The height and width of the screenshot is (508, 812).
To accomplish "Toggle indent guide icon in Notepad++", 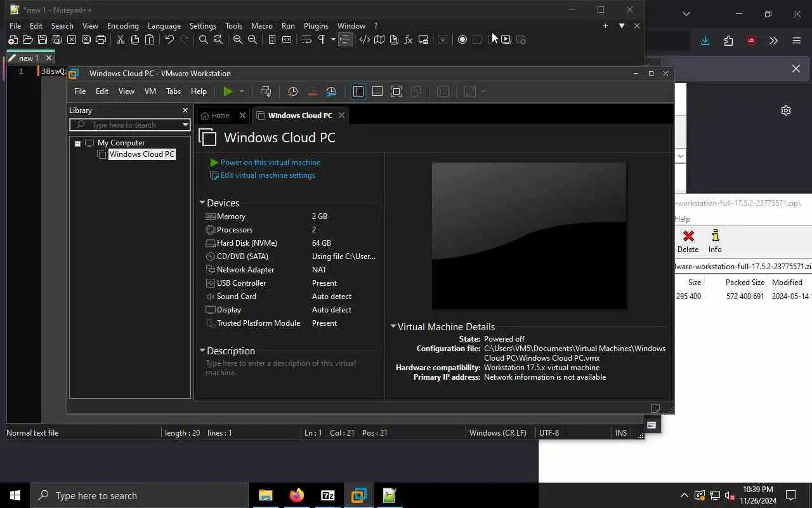I will click(x=345, y=39).
